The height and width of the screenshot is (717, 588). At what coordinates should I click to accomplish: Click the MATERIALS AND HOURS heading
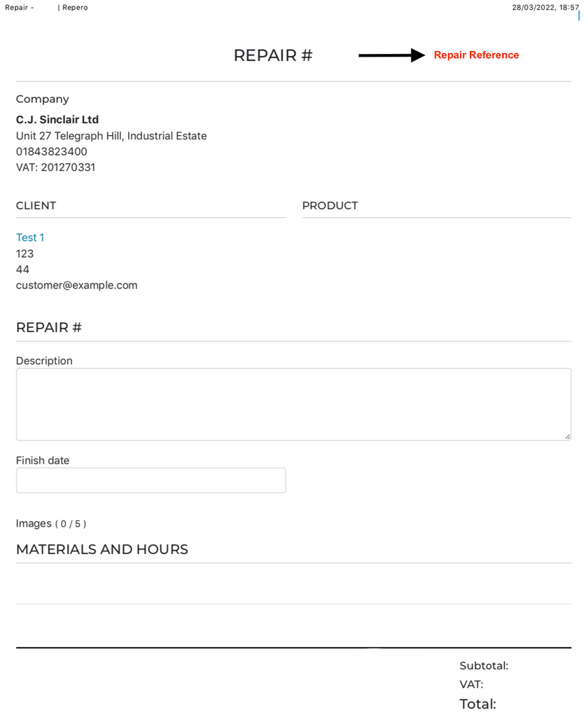pyautogui.click(x=102, y=550)
